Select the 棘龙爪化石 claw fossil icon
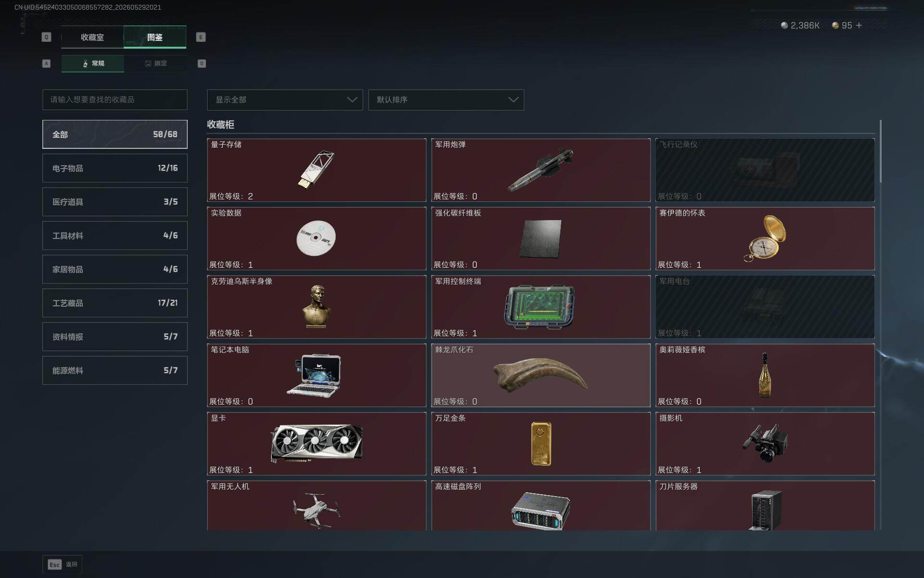This screenshot has height=578, width=924. click(540, 375)
